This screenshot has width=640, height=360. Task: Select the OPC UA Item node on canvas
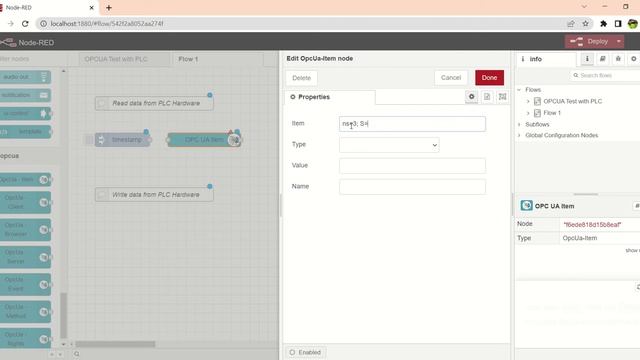(204, 140)
